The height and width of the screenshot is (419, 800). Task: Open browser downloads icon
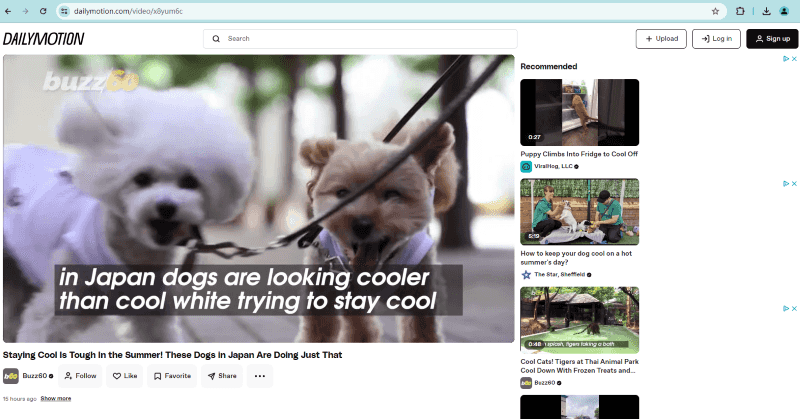766,11
